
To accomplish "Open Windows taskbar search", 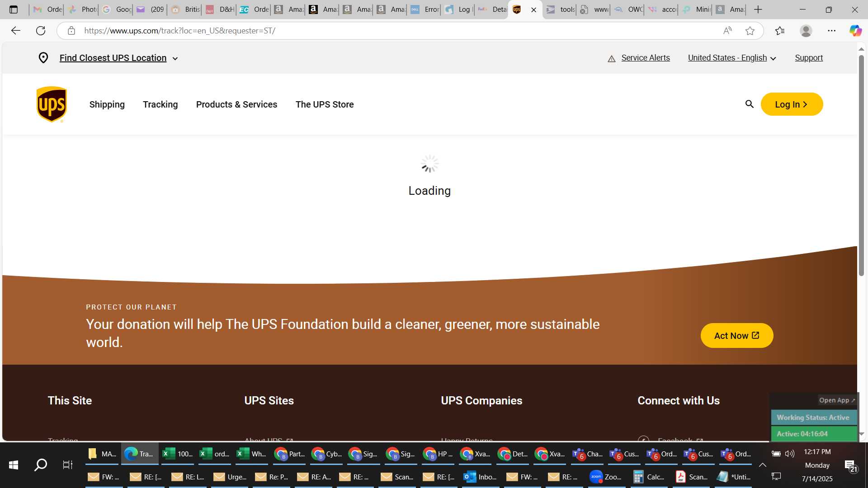I will pyautogui.click(x=41, y=465).
